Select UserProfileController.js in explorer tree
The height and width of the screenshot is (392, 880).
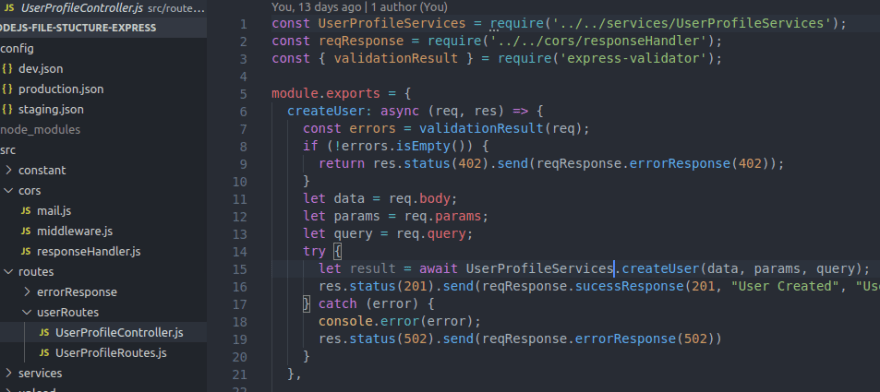[x=119, y=333]
